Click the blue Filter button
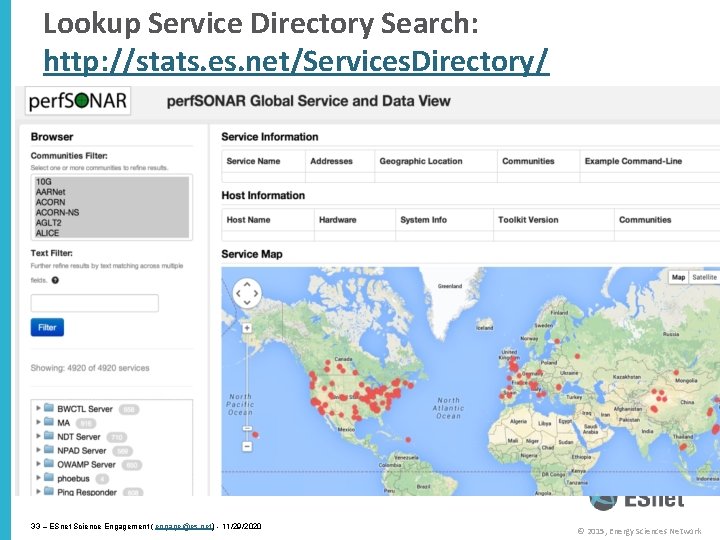This screenshot has width=720, height=540. pyautogui.click(x=47, y=327)
